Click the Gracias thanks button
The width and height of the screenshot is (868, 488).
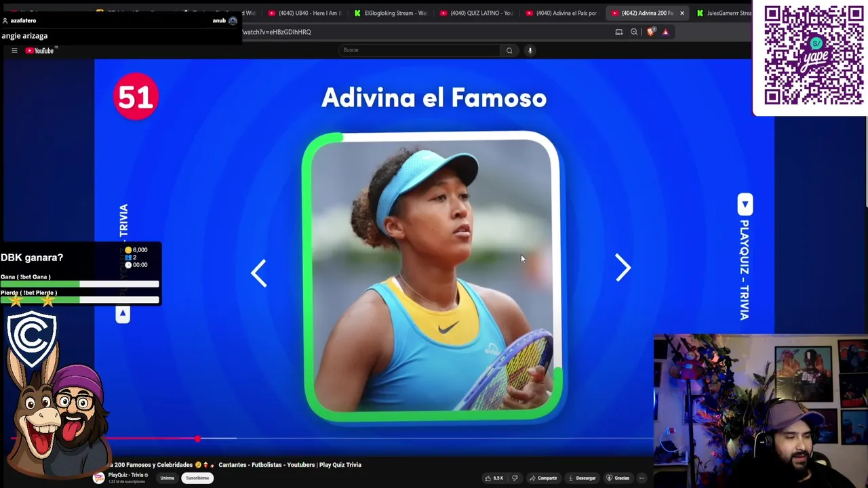(618, 478)
